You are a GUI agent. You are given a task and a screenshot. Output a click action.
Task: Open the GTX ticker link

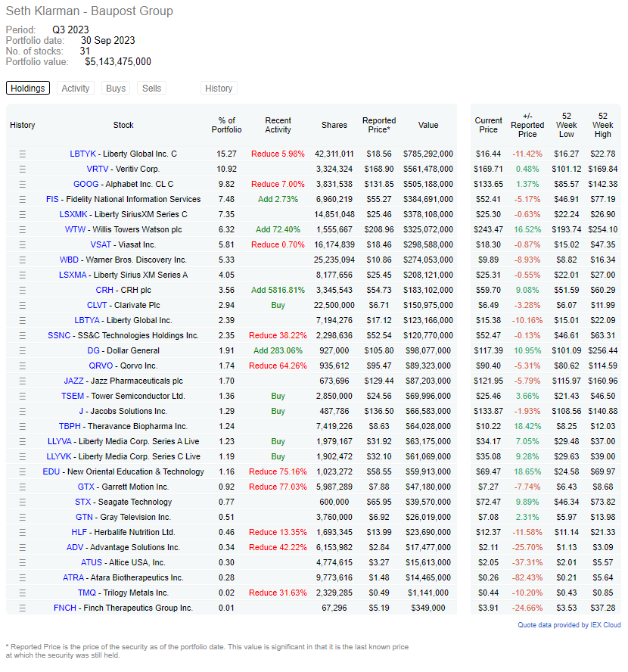(86, 487)
